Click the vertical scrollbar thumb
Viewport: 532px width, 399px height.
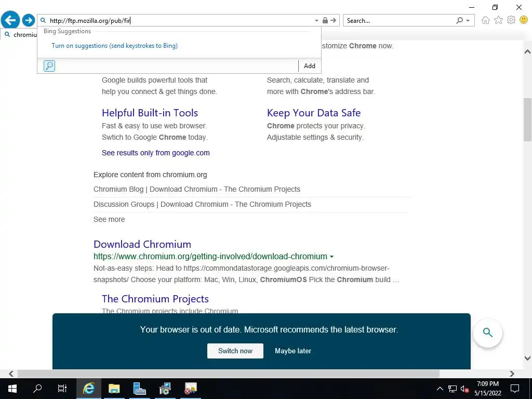pos(527,119)
